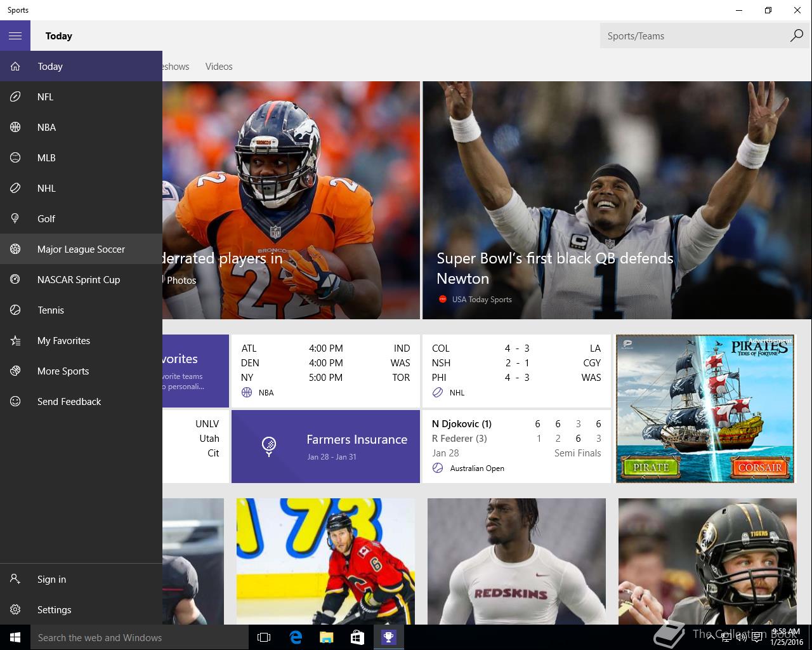This screenshot has width=812, height=650.
Task: Click the Settings gear icon
Action: click(15, 609)
